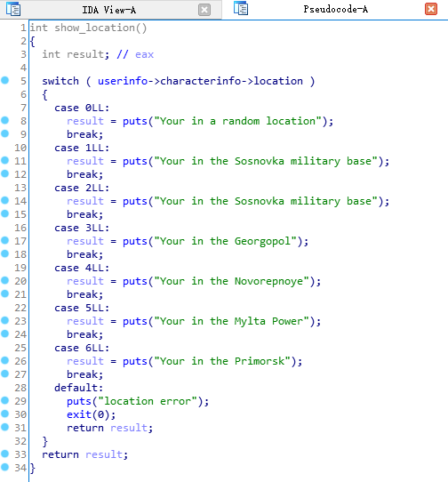The height and width of the screenshot is (482, 448).
Task: Toggle breakpoint dot on line 5
Action: coord(5,81)
